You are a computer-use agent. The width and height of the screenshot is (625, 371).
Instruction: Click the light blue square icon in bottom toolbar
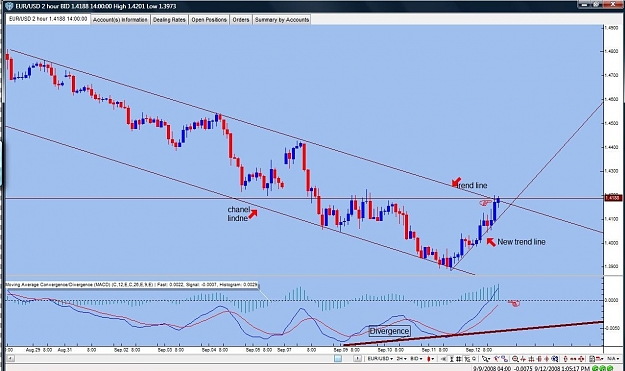(x=338, y=359)
